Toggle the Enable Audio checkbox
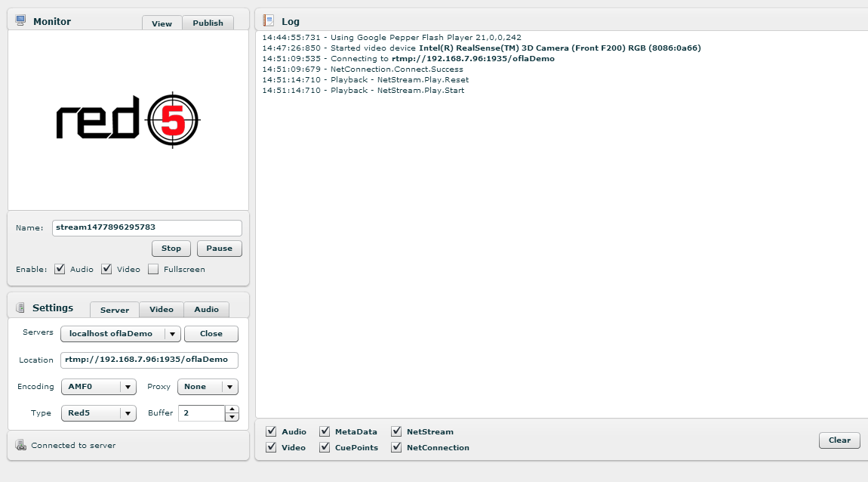 (60, 269)
